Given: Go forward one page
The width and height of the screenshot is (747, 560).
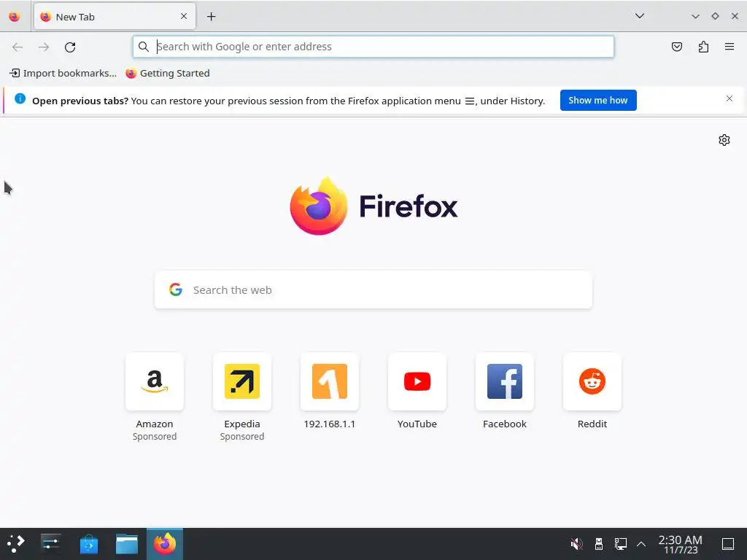Looking at the screenshot, I should click(44, 47).
